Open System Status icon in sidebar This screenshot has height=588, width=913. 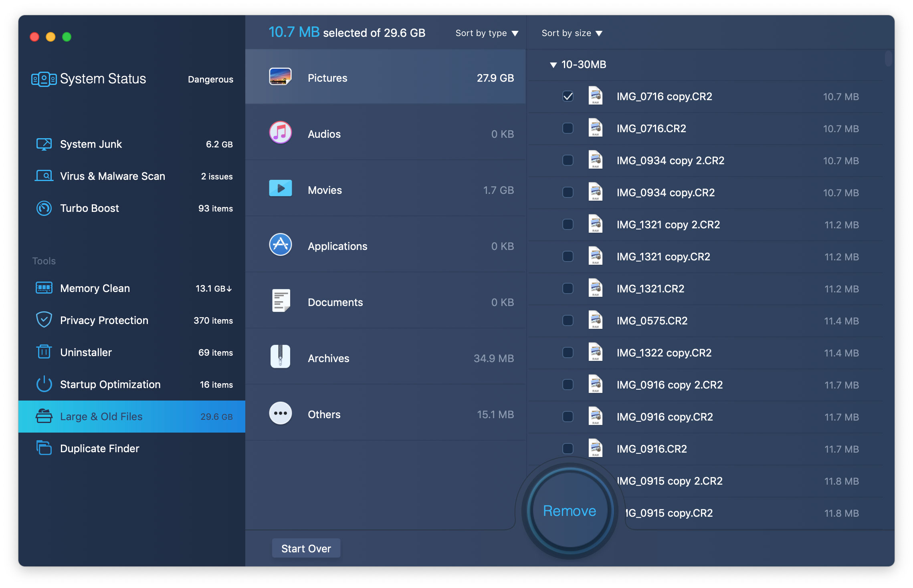tap(44, 79)
